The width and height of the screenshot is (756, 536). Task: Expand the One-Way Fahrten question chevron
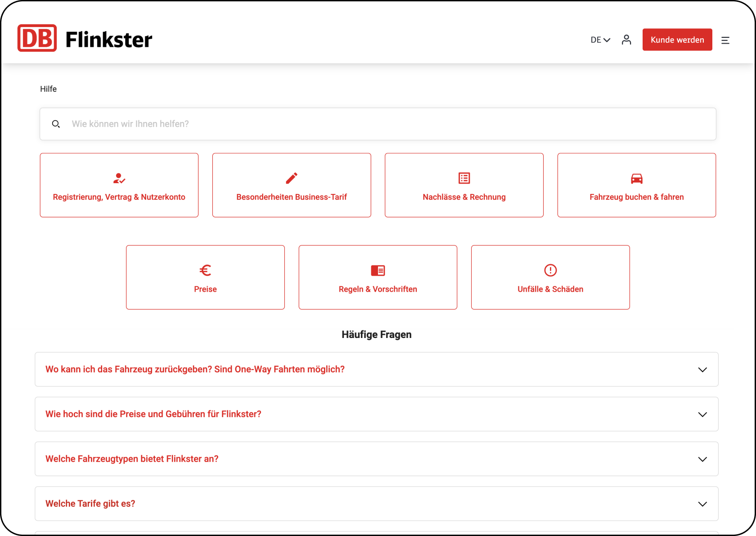[x=702, y=369]
